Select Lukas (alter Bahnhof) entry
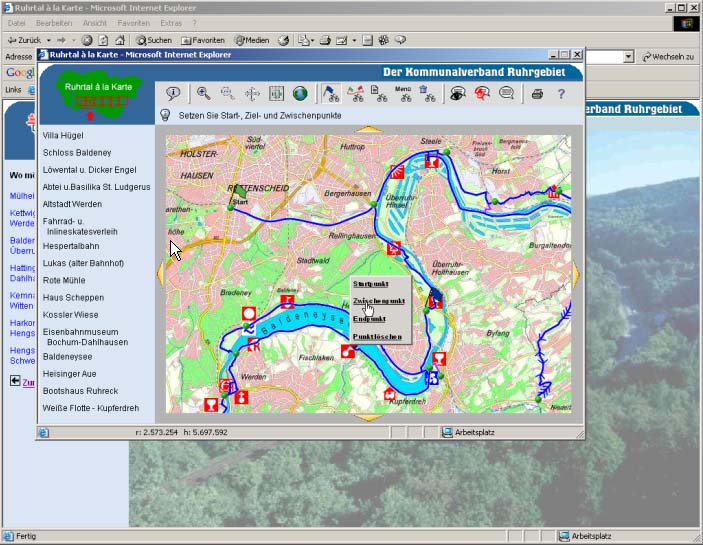The height and width of the screenshot is (545, 703). [x=83, y=263]
